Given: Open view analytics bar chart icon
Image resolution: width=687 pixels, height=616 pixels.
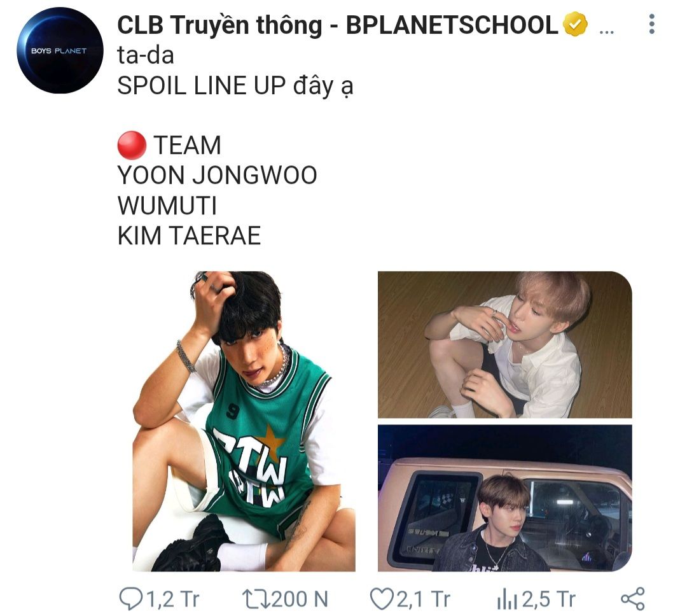Looking at the screenshot, I should point(508,599).
